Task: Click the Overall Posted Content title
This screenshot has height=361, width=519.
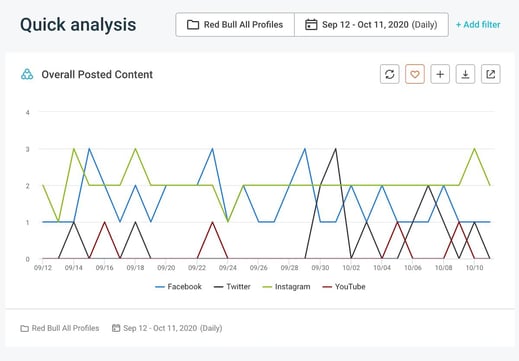Action: 97,74
